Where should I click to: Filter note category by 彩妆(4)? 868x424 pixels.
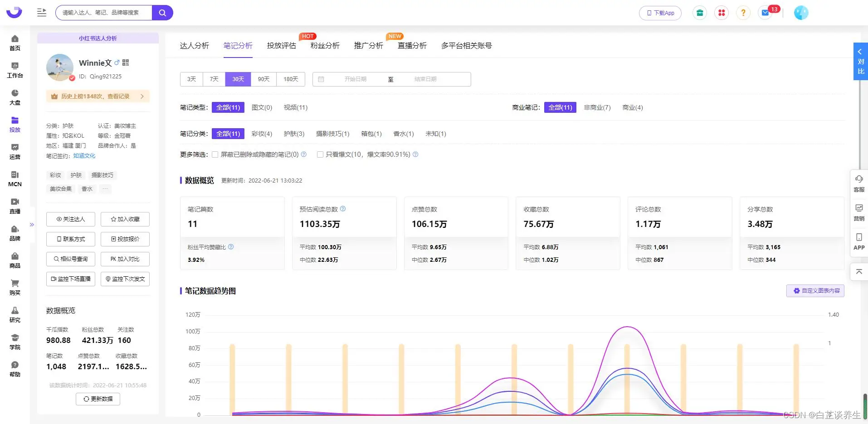(262, 134)
